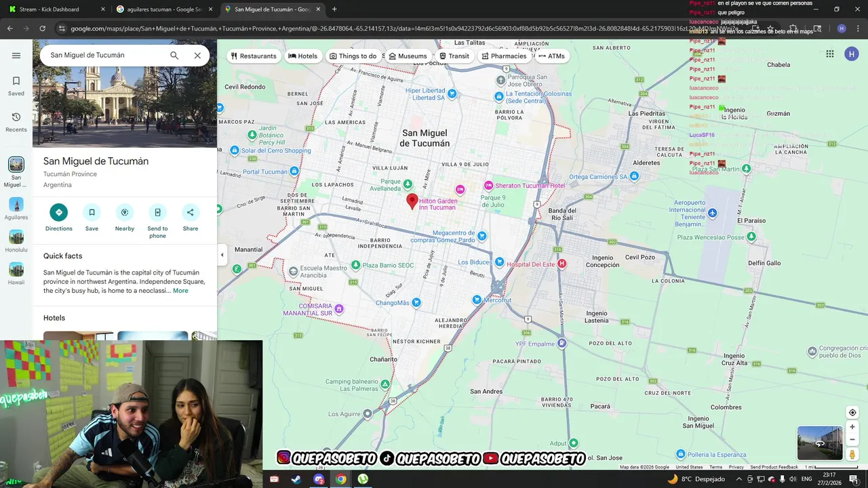
Task: Zoom out with the minus button
Action: pyautogui.click(x=852, y=440)
